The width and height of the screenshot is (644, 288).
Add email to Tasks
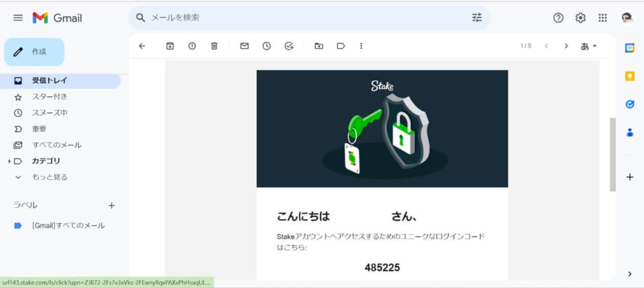pos(289,46)
